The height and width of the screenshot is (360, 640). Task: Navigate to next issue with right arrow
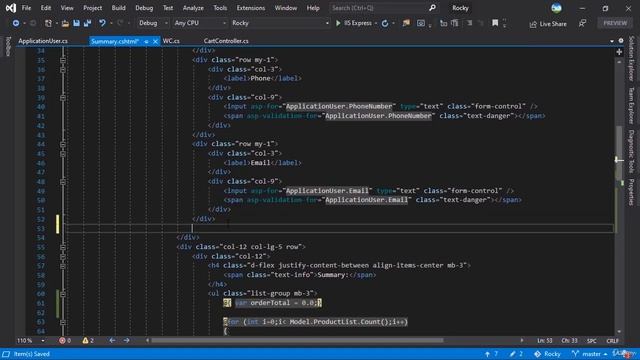click(x=127, y=340)
